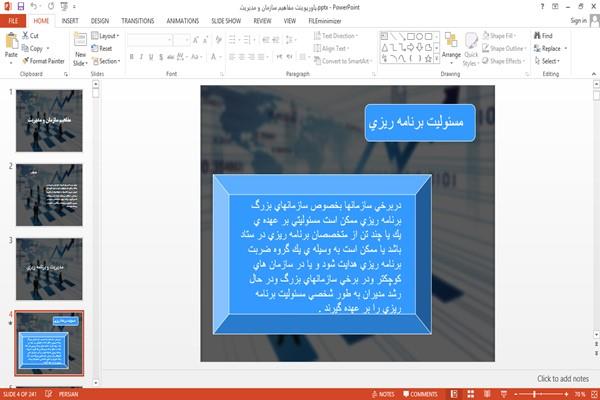Viewport: 600px width, 400px height.
Task: Open the font name combo box
Action: (x=149, y=40)
